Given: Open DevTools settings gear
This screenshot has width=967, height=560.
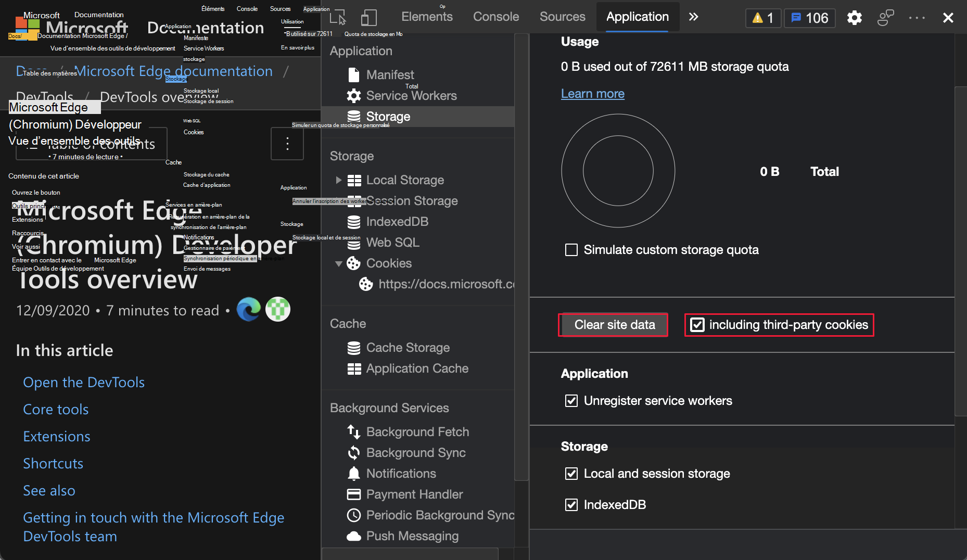Looking at the screenshot, I should [854, 18].
